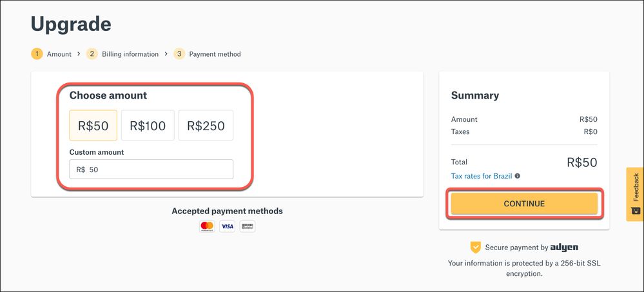The width and height of the screenshot is (644, 292).
Task: Click the Boleto payment icon
Action: 247,226
